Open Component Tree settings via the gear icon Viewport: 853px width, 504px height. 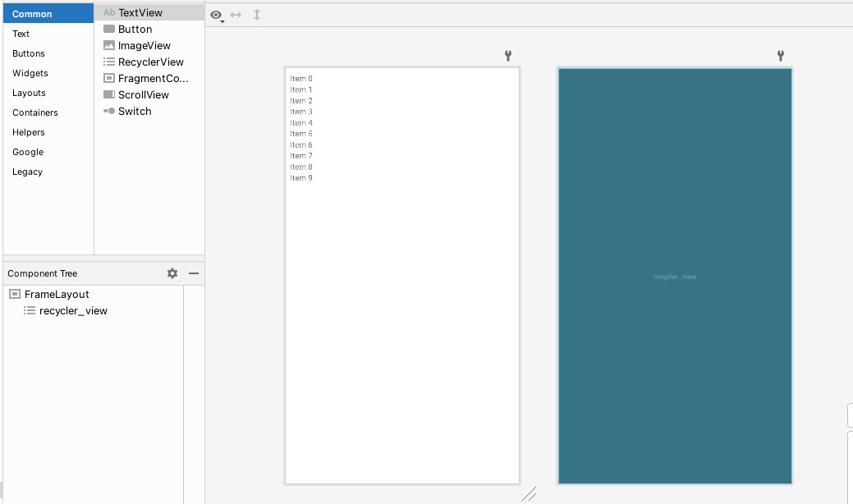click(172, 273)
